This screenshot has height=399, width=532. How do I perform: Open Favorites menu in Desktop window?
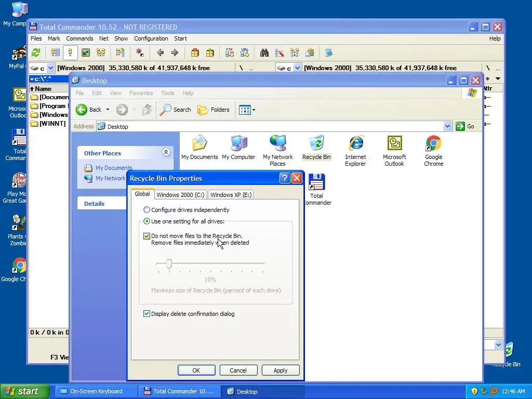[141, 93]
